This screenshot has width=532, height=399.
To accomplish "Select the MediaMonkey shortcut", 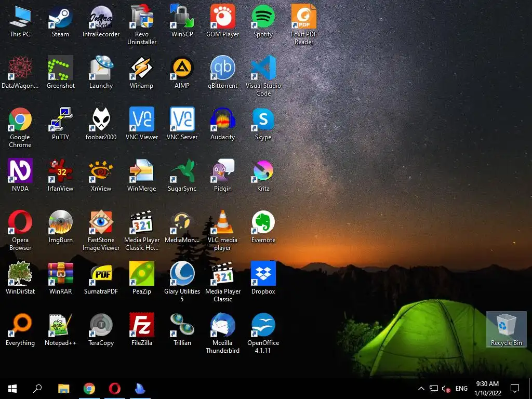I will (182, 227).
